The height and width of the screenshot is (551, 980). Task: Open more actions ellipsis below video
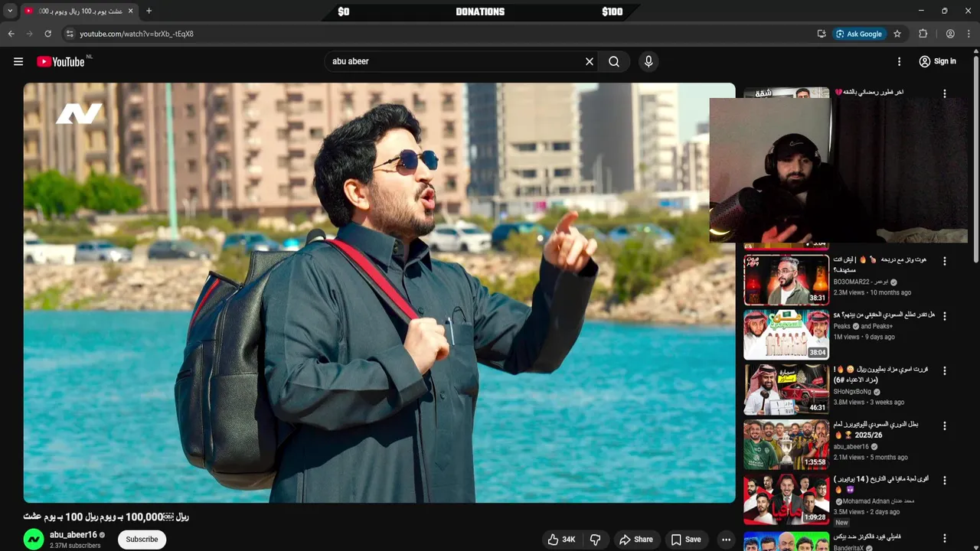pos(726,540)
